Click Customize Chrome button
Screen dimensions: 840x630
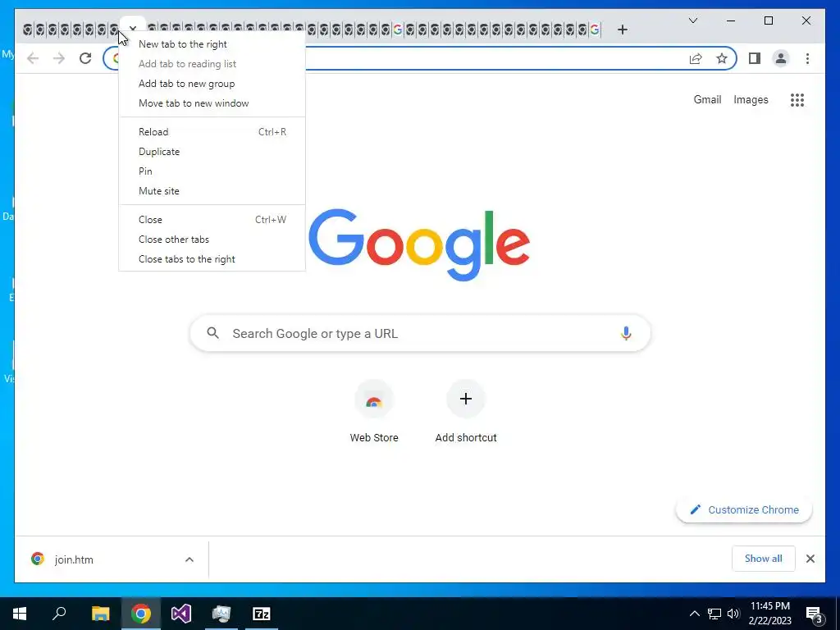[x=744, y=510]
